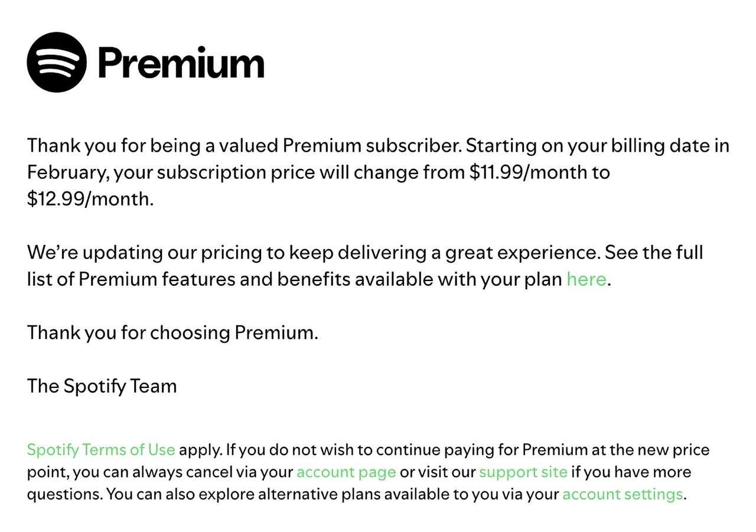
Task: Open the 'account settings' link
Action: coord(623,494)
